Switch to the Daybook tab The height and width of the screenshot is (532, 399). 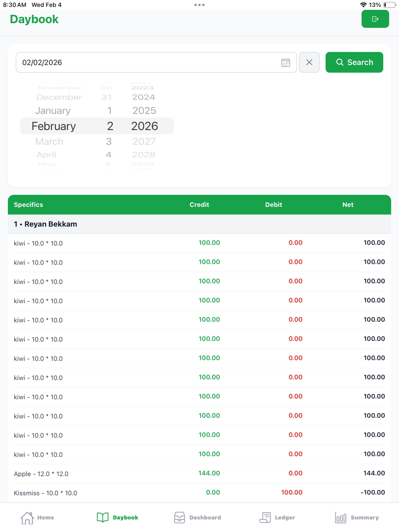click(117, 518)
